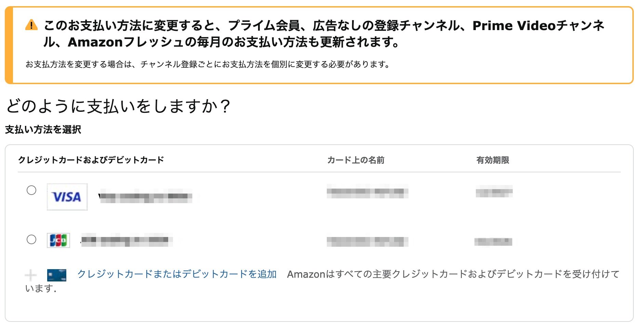
Task: Open the add credit or debit card link
Action: click(x=177, y=274)
